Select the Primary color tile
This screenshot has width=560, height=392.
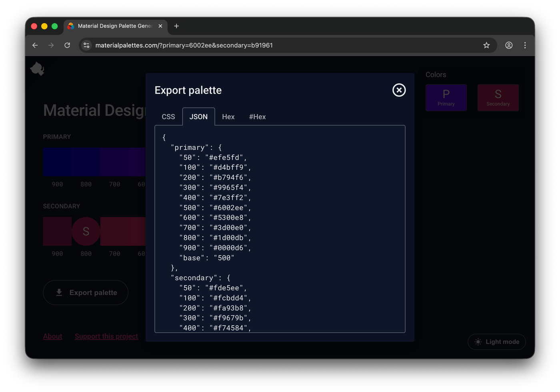tap(446, 98)
